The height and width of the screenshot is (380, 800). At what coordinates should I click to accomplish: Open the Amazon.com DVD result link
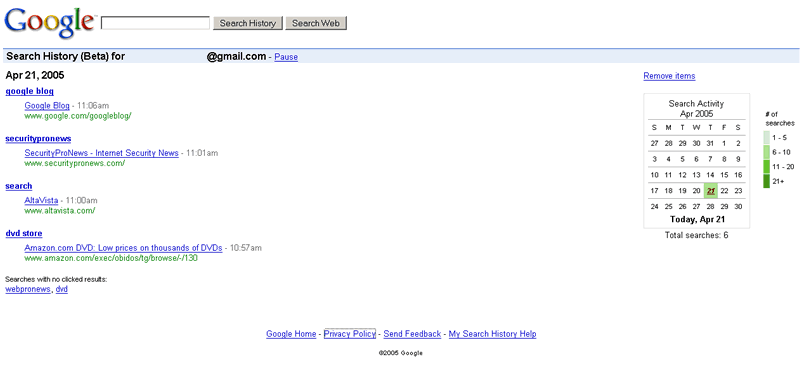coord(123,248)
